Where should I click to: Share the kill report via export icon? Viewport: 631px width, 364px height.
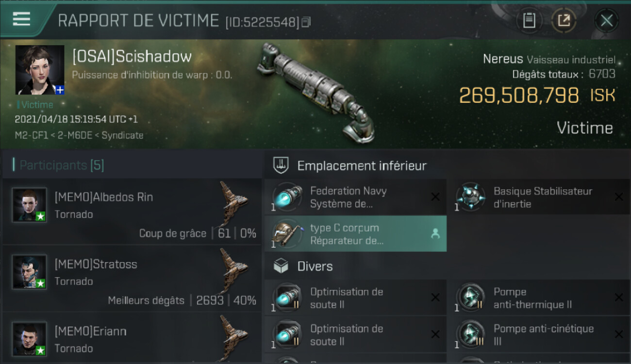(564, 20)
